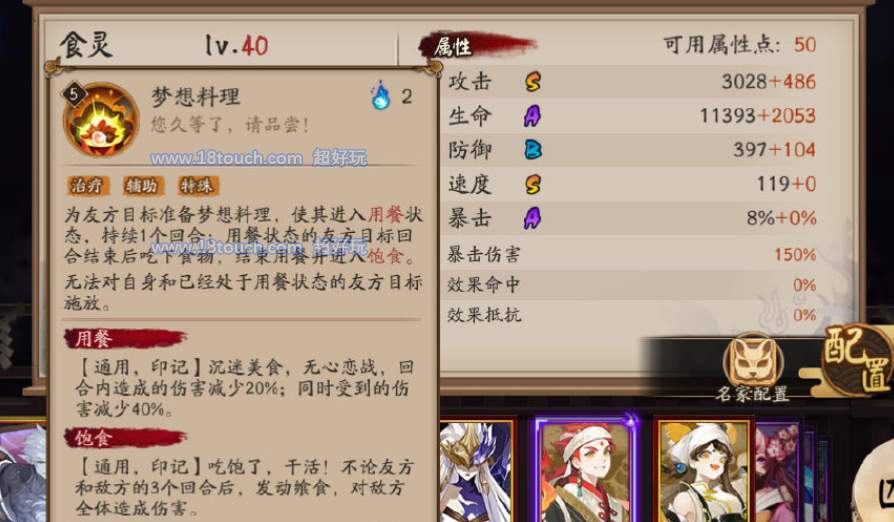The height and width of the screenshot is (522, 894).
Task: Click the blue flame cost icon
Action: click(380, 96)
